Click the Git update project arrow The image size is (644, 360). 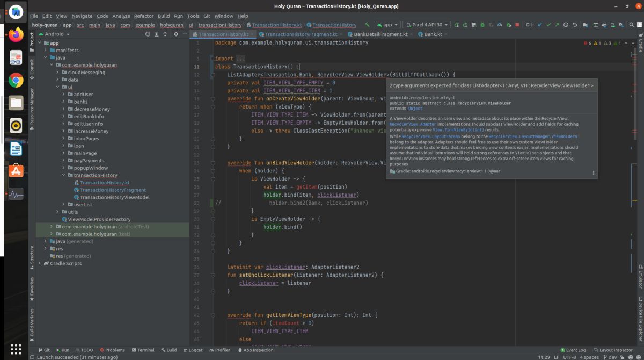coord(540,25)
